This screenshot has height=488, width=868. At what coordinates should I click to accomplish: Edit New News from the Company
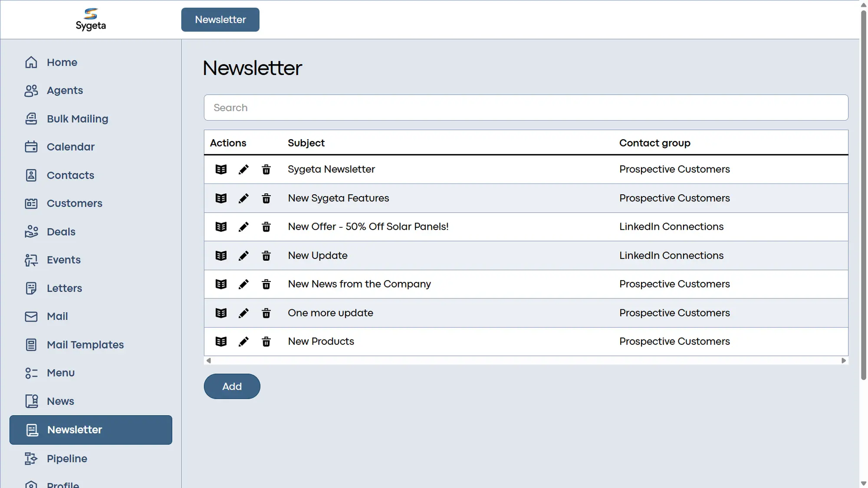[243, 284]
